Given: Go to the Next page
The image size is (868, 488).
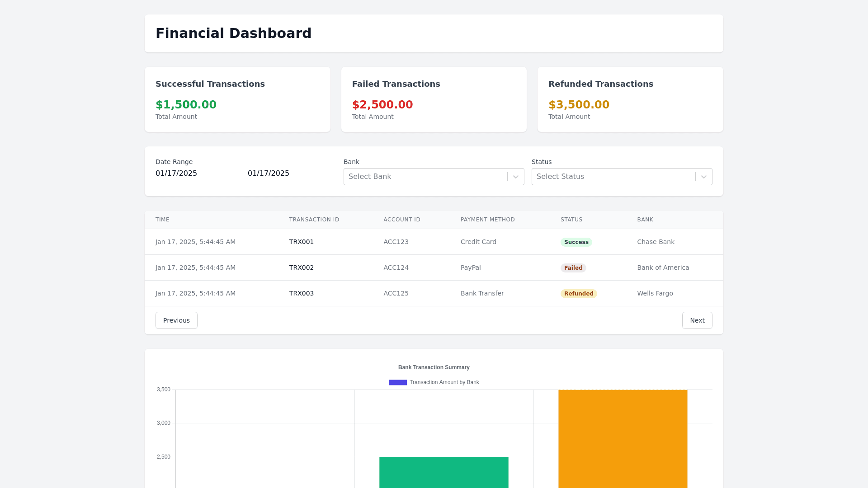Looking at the screenshot, I should 697,320.
